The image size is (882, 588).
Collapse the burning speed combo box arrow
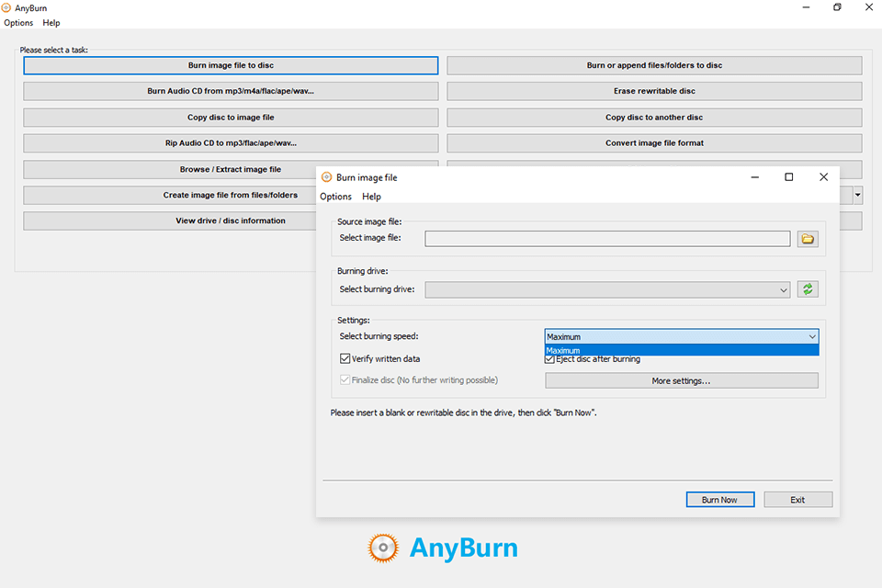click(811, 337)
